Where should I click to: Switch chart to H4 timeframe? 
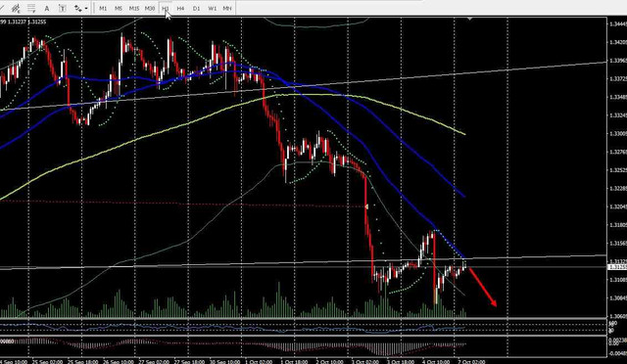[180, 9]
